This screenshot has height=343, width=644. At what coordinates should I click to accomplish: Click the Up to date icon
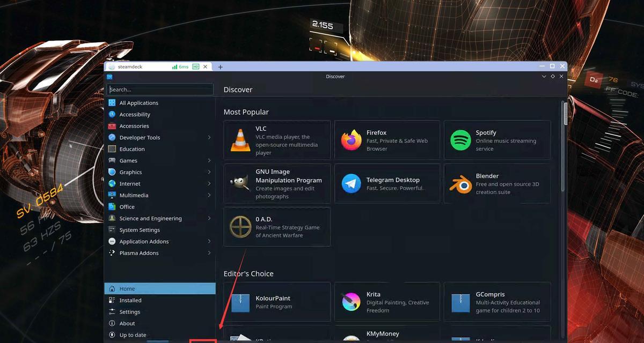coord(112,335)
